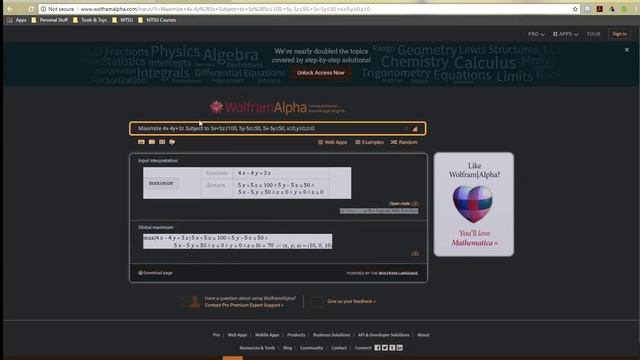The height and width of the screenshot is (360, 640).
Task: Reload the page with the refresh icon
Action: point(31,9)
